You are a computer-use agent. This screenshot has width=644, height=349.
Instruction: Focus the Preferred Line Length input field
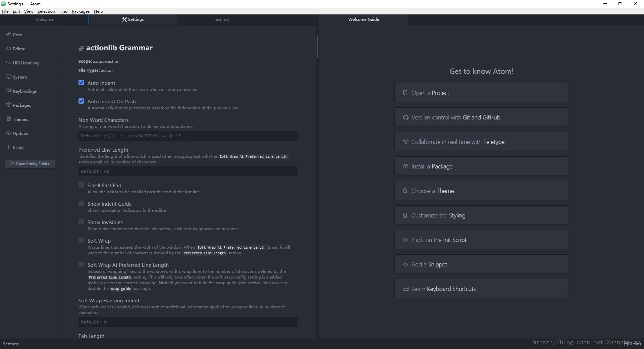pos(188,171)
